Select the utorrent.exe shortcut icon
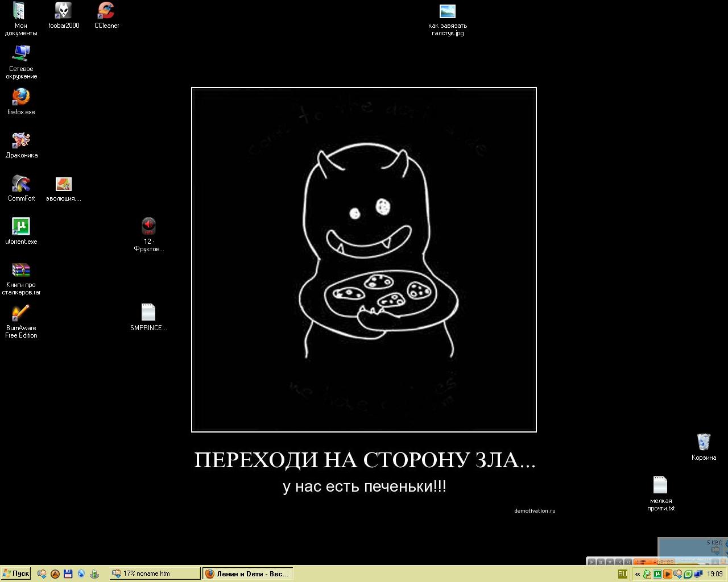The width and height of the screenshot is (728, 582). tap(21, 231)
